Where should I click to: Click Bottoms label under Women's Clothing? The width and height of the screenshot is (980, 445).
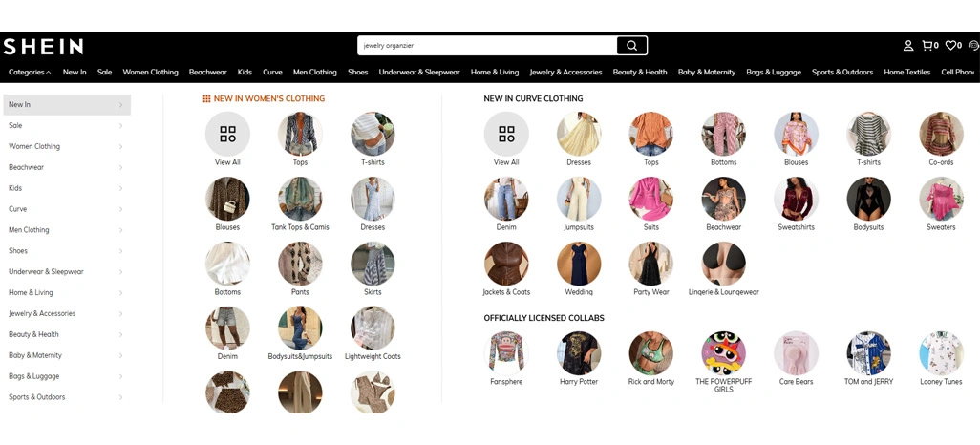tap(227, 292)
